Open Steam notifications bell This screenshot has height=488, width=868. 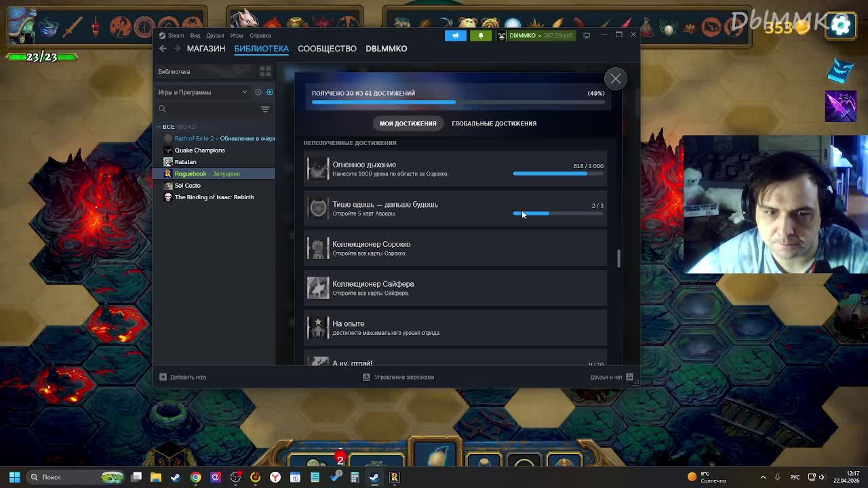(x=481, y=35)
